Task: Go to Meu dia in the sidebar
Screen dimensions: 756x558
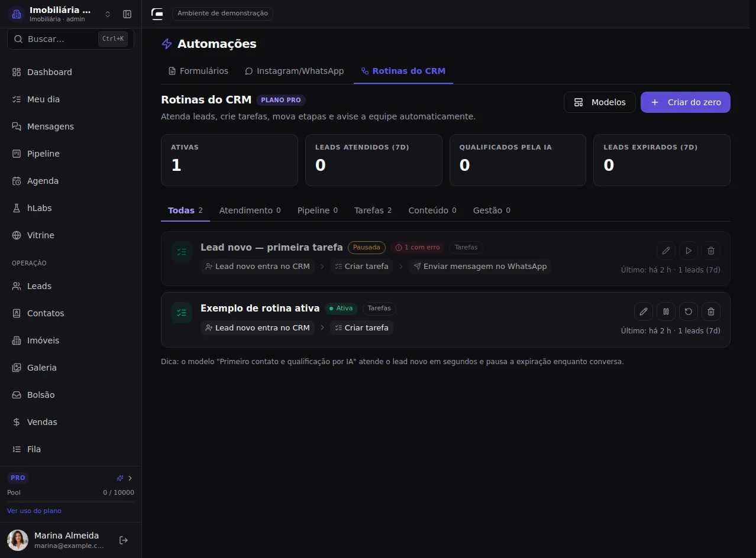Action: coord(71,99)
